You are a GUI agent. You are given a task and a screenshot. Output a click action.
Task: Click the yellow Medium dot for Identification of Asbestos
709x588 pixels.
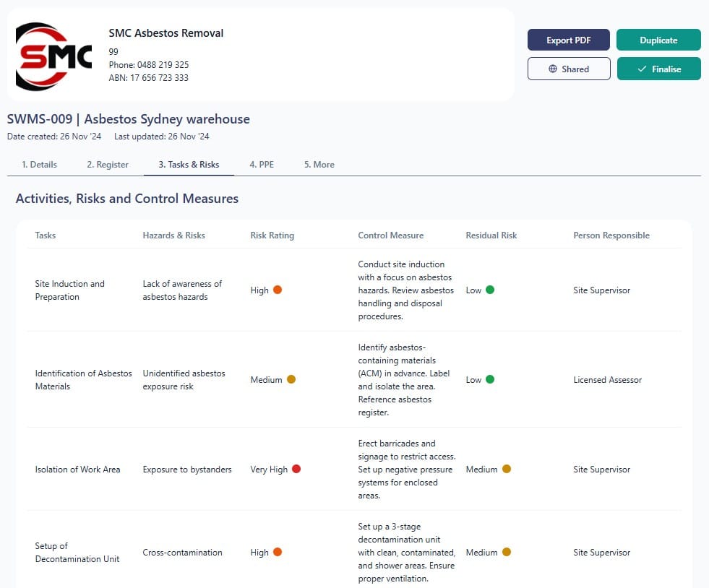291,379
